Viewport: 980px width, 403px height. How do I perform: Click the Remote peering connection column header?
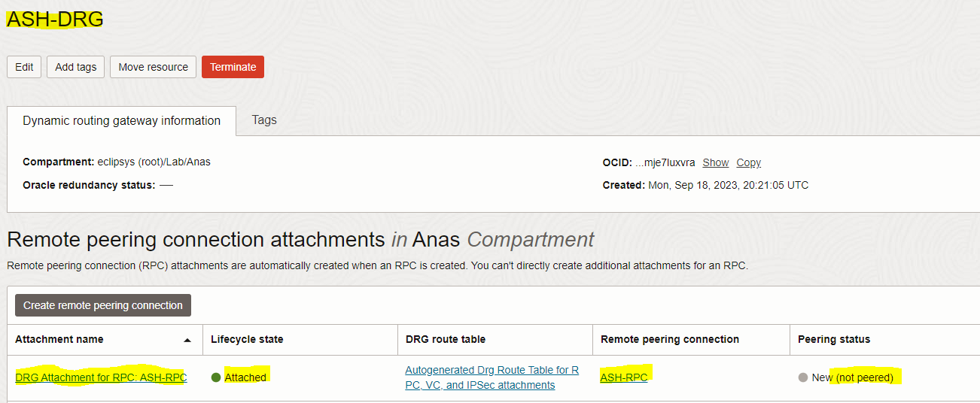pyautogui.click(x=670, y=339)
